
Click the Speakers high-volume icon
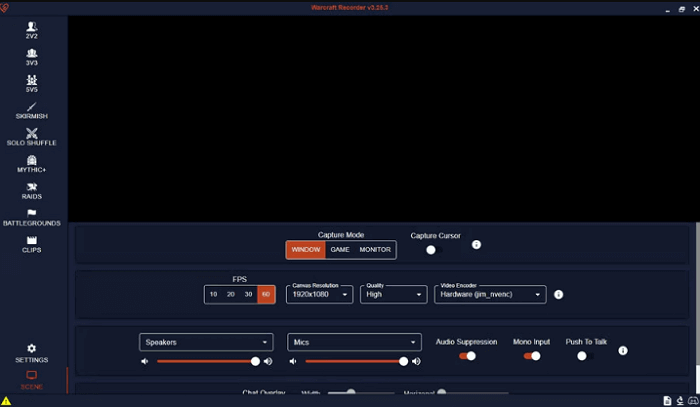pos(268,361)
